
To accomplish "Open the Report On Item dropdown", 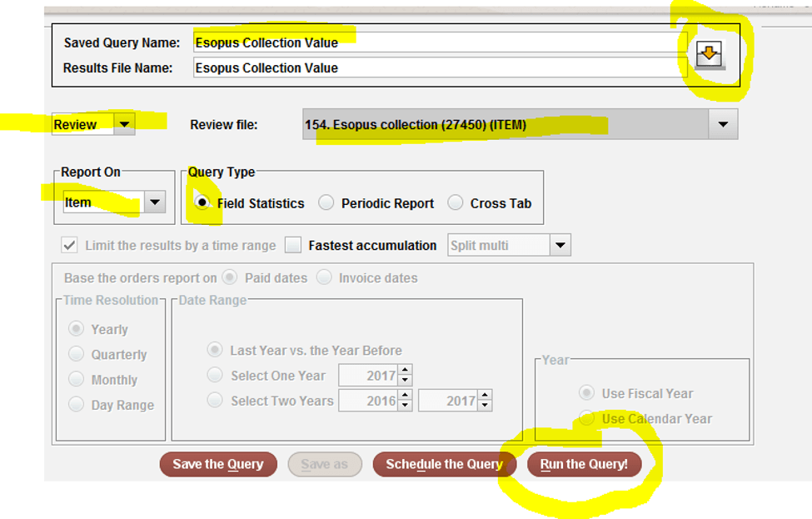I will click(155, 202).
